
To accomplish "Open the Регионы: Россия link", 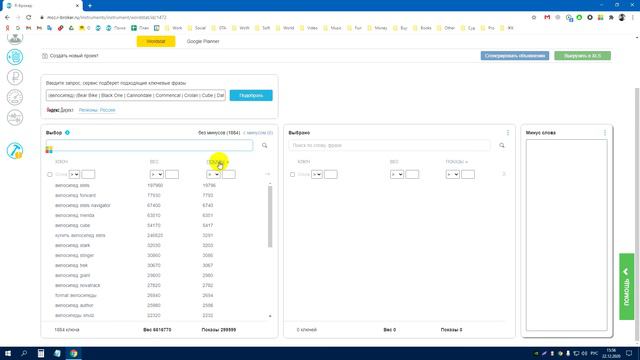I will pyautogui.click(x=97, y=110).
